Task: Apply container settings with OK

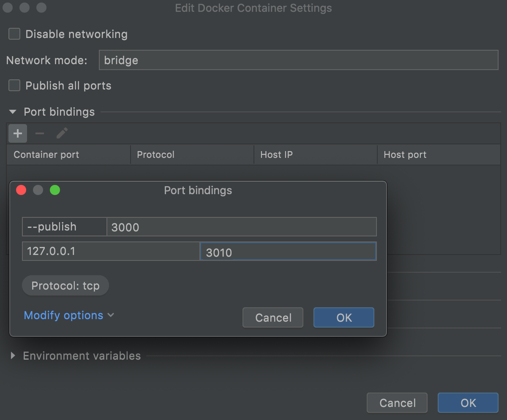Action: 468,403
